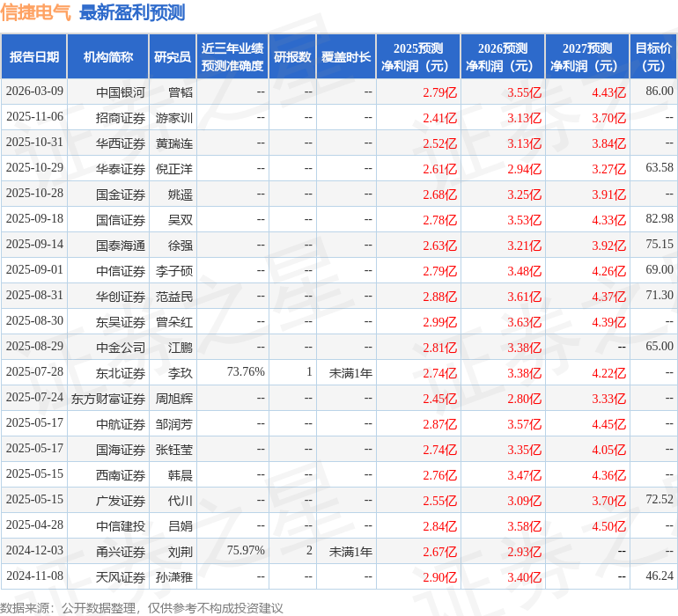Viewport: 678px width, 616px height.
Task: Click the institution 东方财富证券
Action: click(108, 398)
